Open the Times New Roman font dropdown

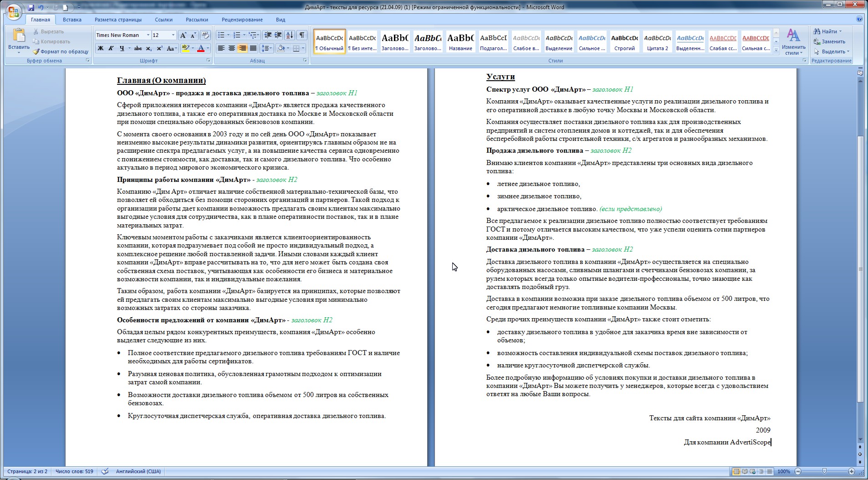[x=148, y=35]
